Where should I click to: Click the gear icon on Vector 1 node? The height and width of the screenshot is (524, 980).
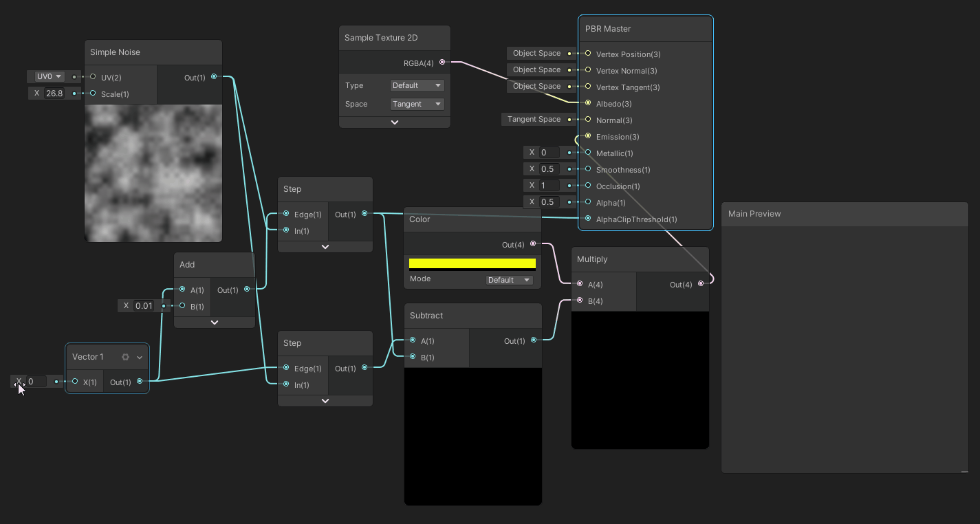(125, 357)
